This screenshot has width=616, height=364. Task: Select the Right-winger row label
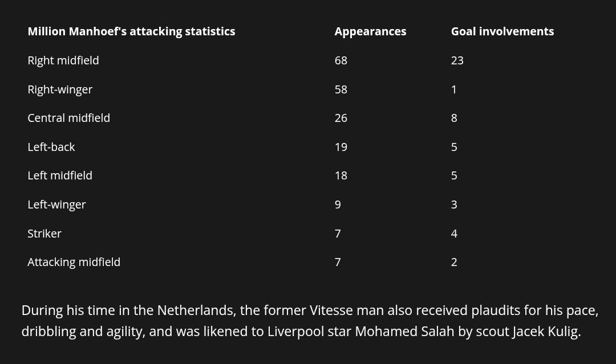[x=60, y=89]
